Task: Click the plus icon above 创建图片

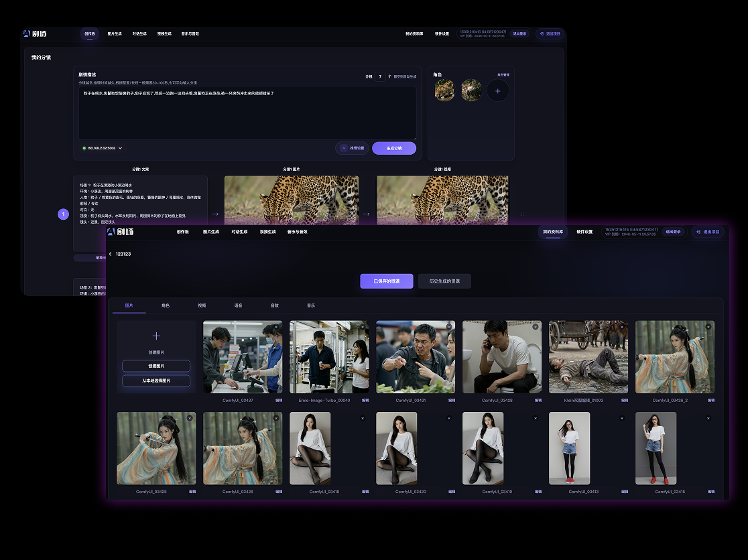Action: coord(156,336)
